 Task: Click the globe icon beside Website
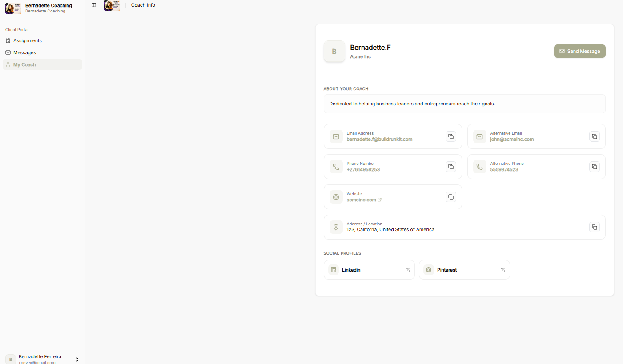336,197
